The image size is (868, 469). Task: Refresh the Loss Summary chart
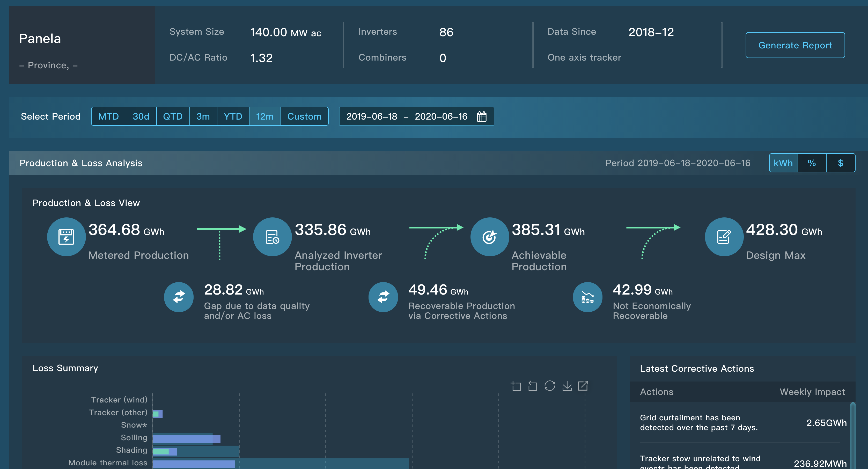tap(550, 386)
